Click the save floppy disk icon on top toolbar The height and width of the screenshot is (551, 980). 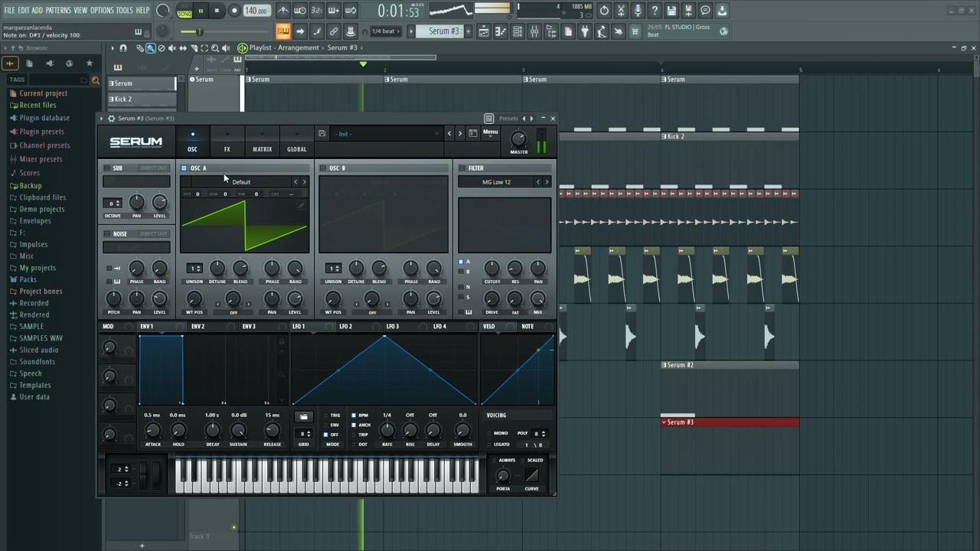671,11
